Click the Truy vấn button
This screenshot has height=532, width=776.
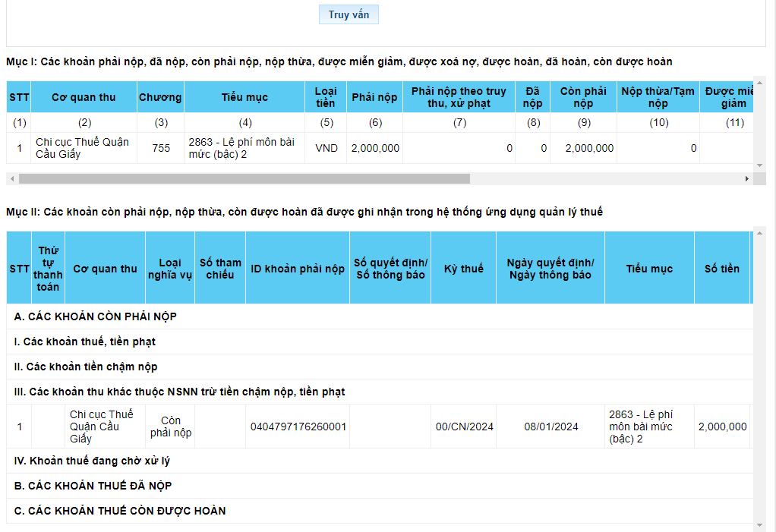click(x=349, y=14)
